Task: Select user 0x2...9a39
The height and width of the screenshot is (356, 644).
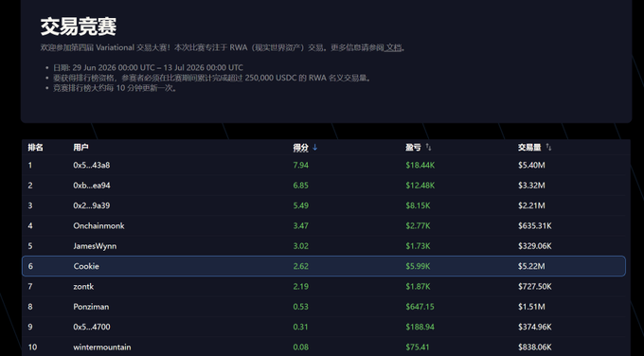Action: pos(92,205)
